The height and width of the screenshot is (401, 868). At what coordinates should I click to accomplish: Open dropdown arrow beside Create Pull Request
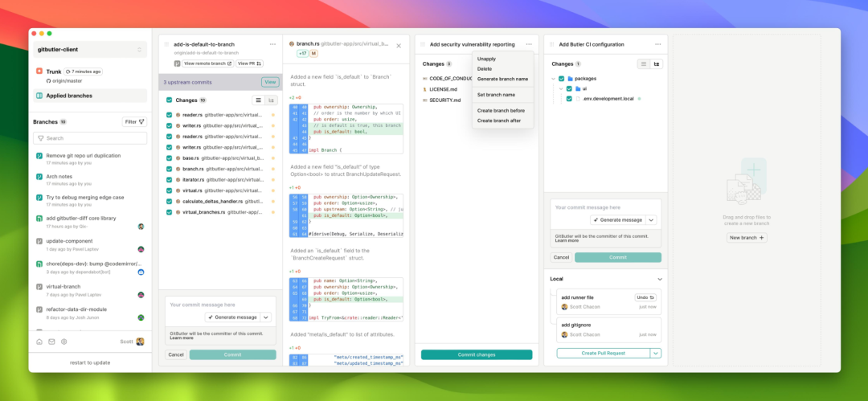(656, 353)
